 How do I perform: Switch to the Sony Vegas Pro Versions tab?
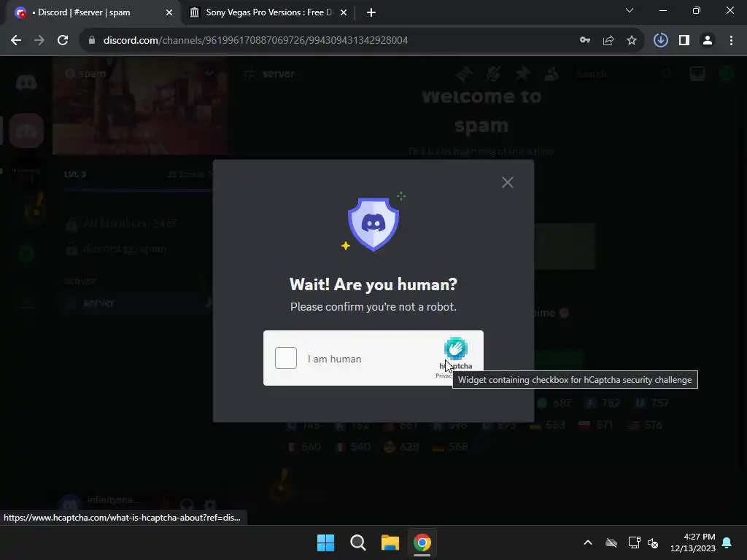pos(267,12)
